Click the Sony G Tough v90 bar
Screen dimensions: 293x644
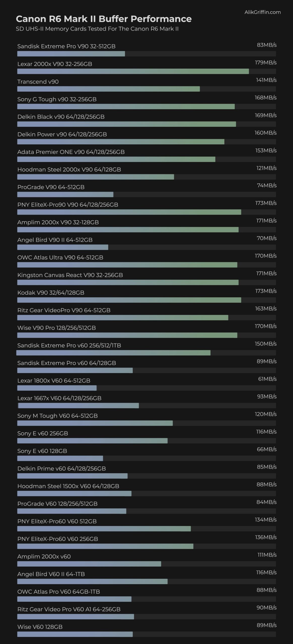(126, 107)
